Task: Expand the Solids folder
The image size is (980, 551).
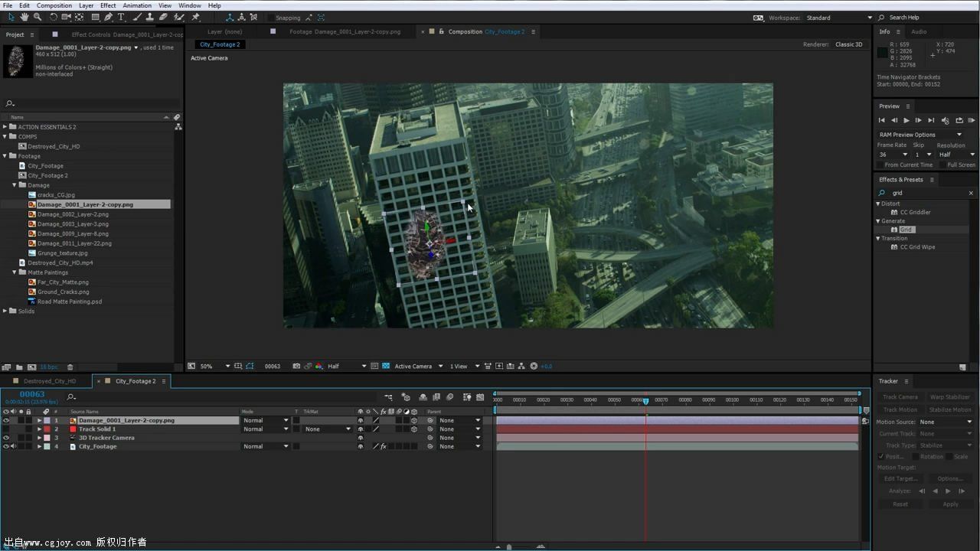Action: pyautogui.click(x=5, y=311)
